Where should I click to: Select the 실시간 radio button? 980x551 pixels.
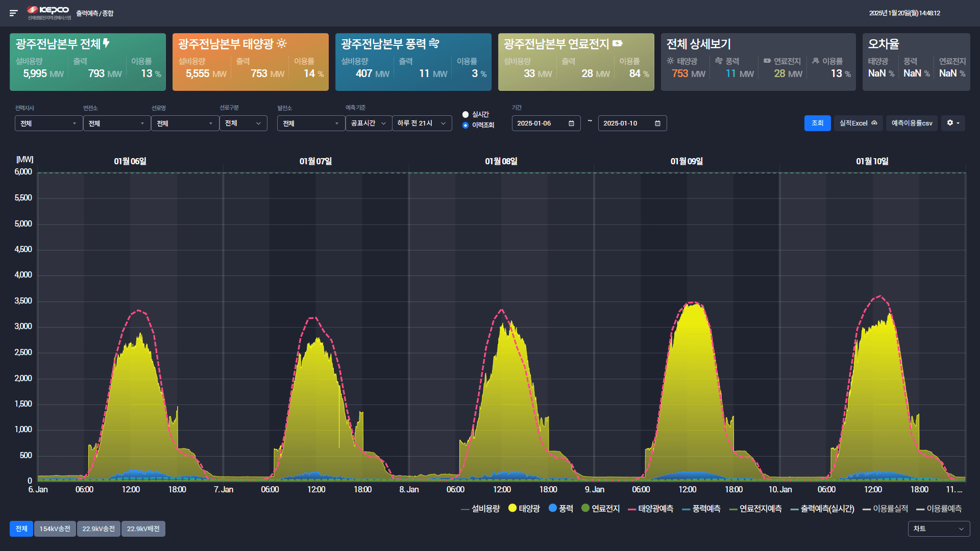coord(465,115)
